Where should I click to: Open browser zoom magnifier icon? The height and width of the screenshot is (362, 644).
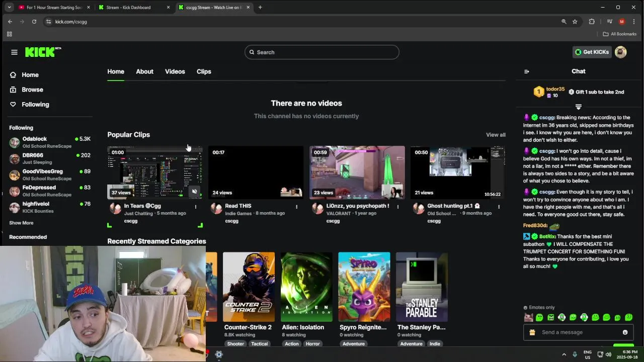coord(564,22)
